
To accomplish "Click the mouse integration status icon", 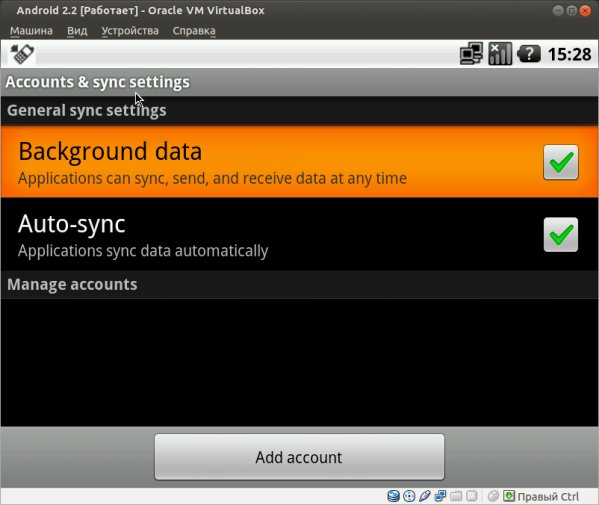I will 493,496.
